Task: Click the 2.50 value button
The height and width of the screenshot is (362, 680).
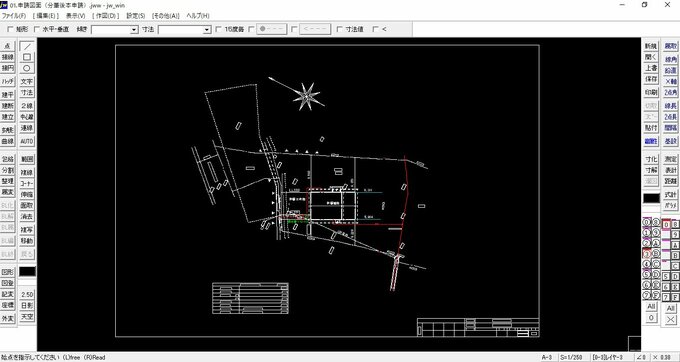Action: pyautogui.click(x=27, y=294)
